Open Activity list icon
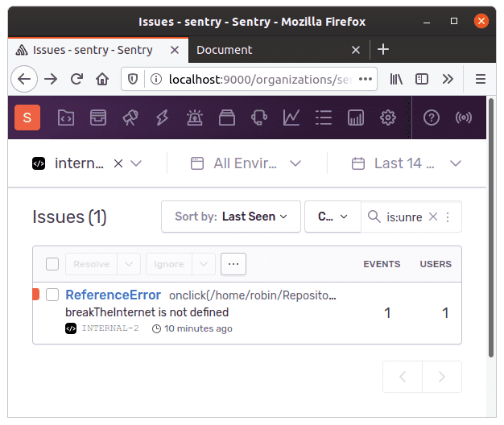Viewport: 504px width, 425px height. pos(324,118)
